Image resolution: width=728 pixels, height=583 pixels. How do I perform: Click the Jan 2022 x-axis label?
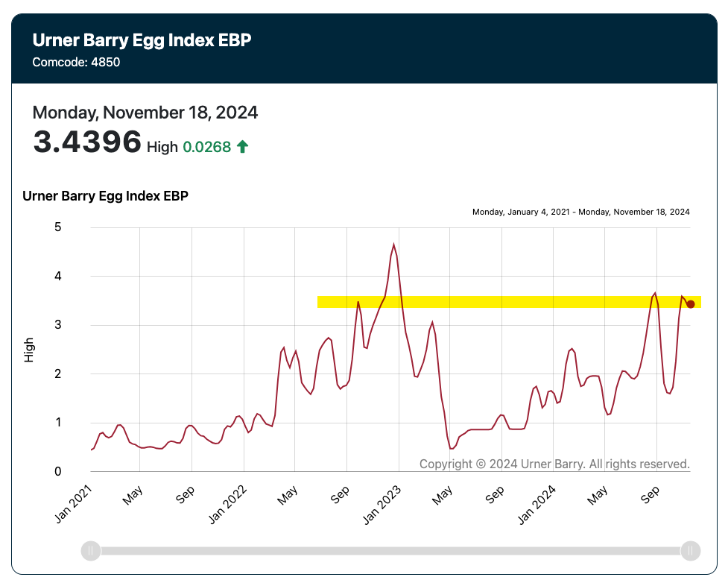228,503
